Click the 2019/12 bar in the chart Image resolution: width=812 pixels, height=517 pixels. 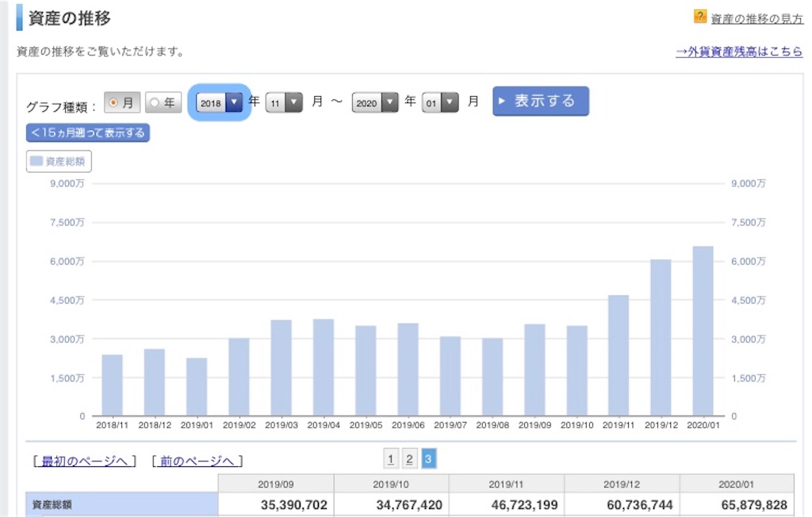(661, 337)
